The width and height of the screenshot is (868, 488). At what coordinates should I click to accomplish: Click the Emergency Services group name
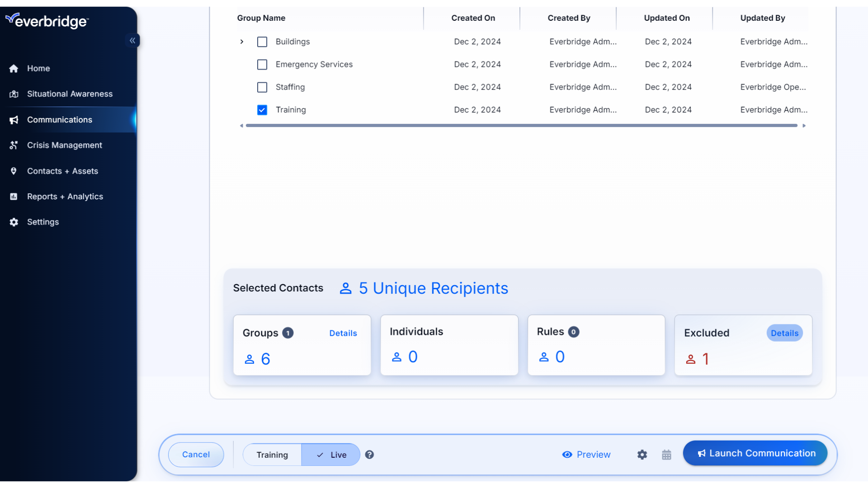coord(314,65)
